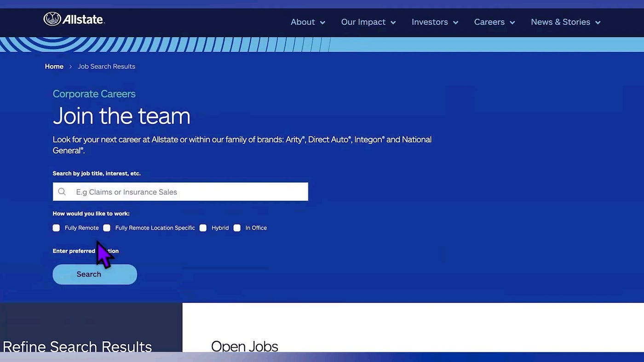644x362 pixels.
Task: Enable Fully Remote Location Specific checkbox
Action: click(107, 228)
